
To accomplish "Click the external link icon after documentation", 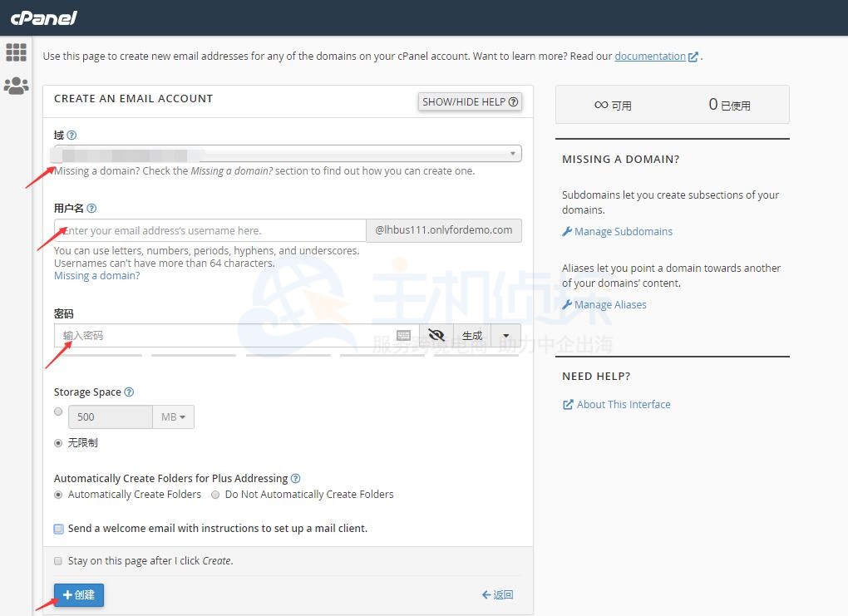I will (x=693, y=57).
